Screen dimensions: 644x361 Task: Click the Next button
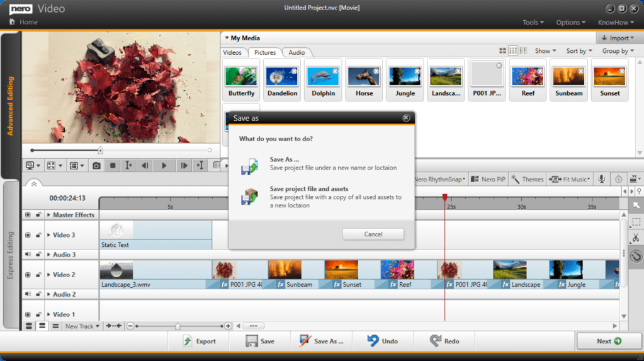pyautogui.click(x=609, y=341)
